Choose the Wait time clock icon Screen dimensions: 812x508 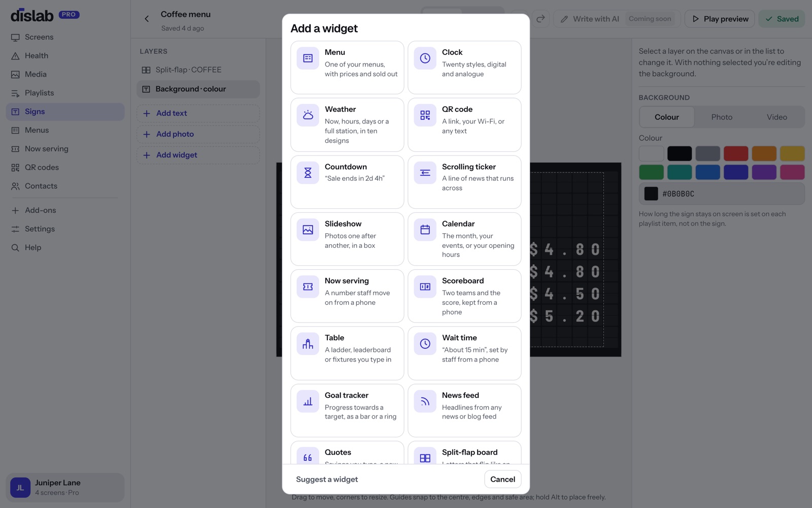(x=425, y=344)
